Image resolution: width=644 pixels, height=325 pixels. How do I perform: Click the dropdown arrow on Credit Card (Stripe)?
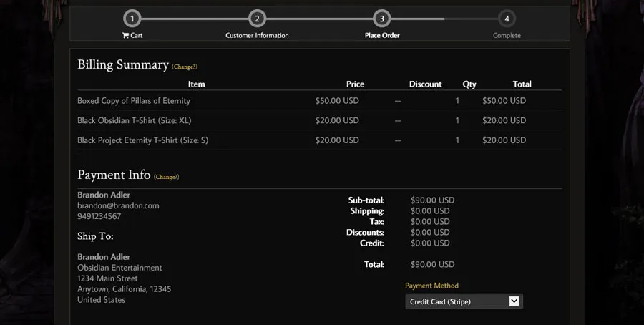click(514, 301)
